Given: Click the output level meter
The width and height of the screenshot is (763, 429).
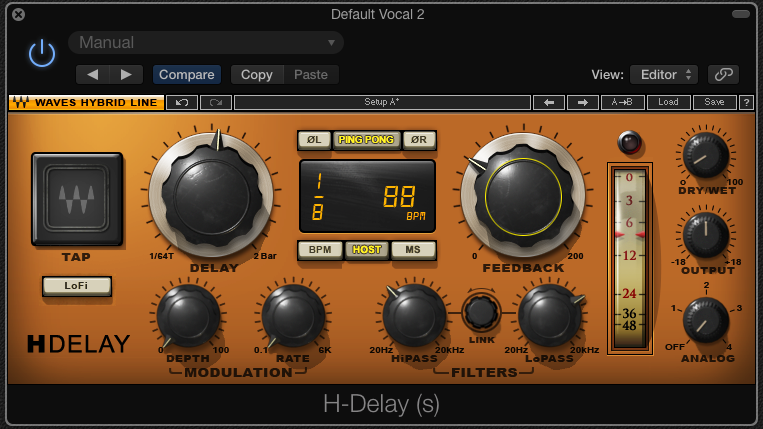Looking at the screenshot, I should click(x=629, y=258).
